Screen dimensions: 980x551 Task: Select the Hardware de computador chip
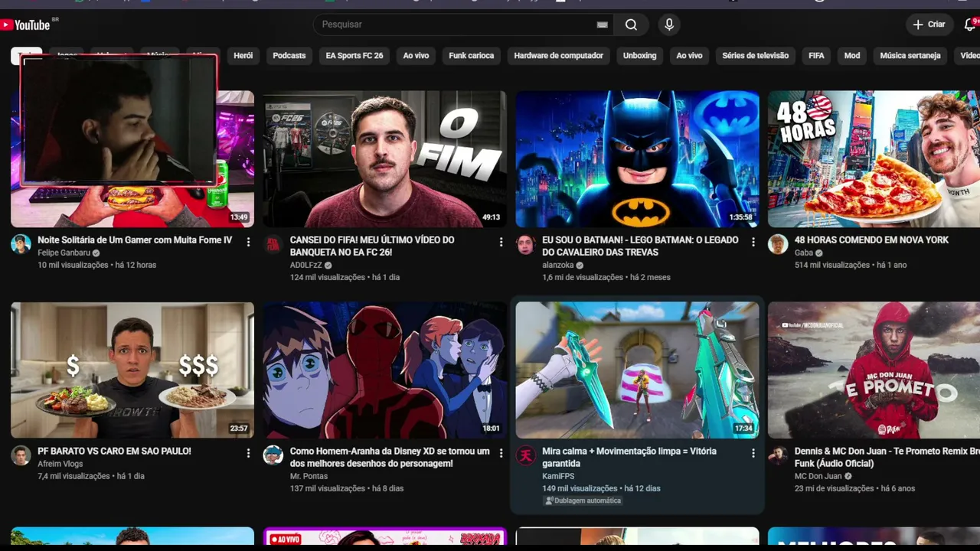click(x=559, y=56)
